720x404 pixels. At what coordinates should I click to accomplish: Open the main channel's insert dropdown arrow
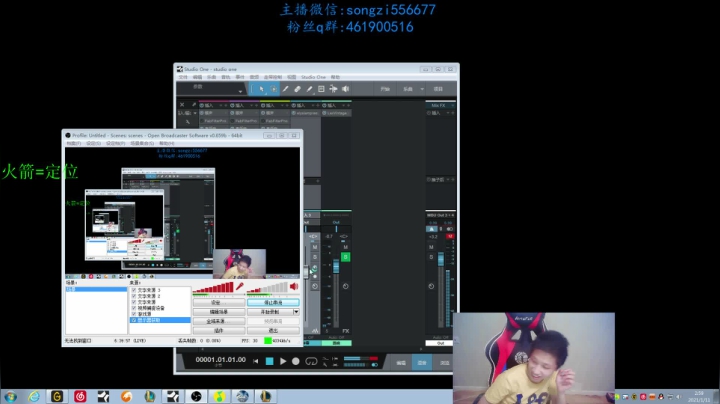point(448,113)
